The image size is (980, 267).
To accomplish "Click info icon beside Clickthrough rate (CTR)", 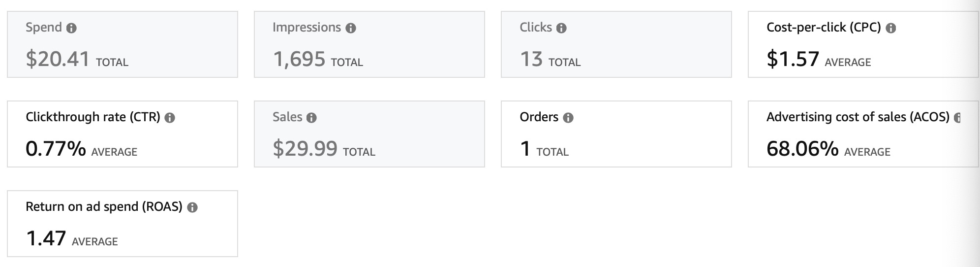I will (x=170, y=118).
